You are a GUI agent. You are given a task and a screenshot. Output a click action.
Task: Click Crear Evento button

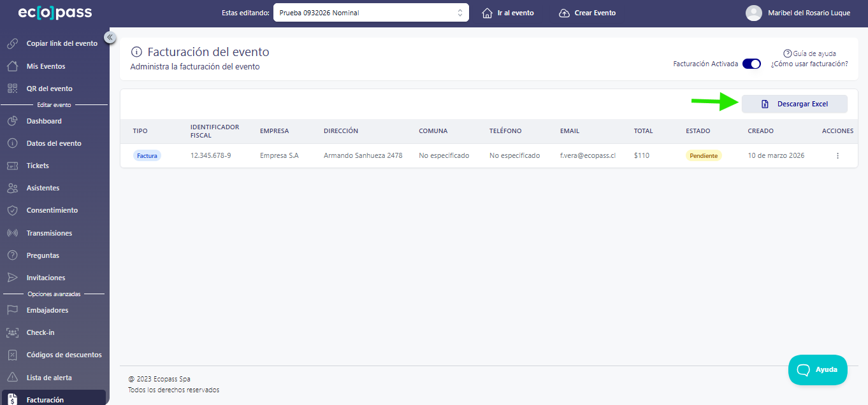(587, 13)
